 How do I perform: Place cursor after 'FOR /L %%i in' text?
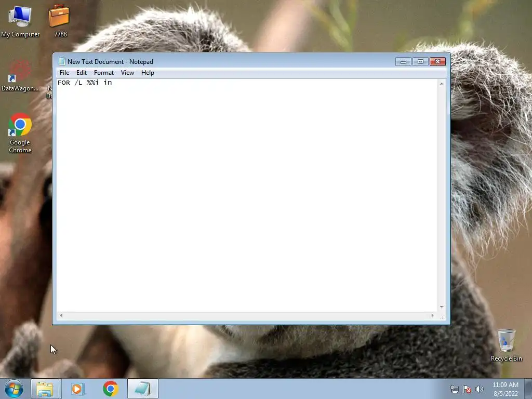[x=113, y=83]
